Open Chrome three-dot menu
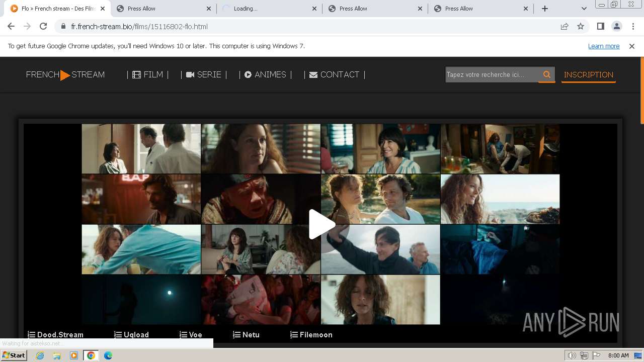Screen dimensions: 644x362 (x=633, y=26)
